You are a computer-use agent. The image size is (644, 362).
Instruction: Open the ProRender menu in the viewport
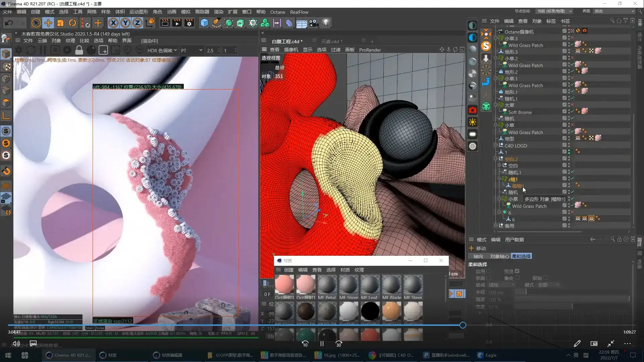point(370,50)
